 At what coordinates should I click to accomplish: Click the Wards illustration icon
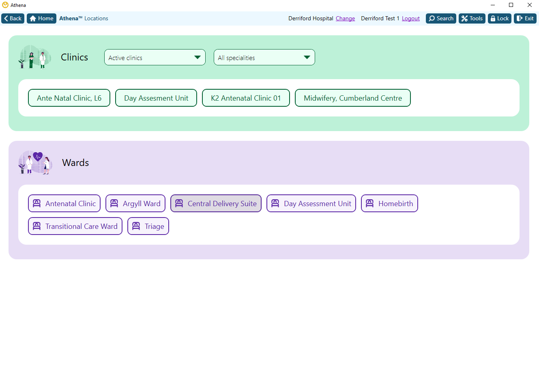click(x=35, y=162)
